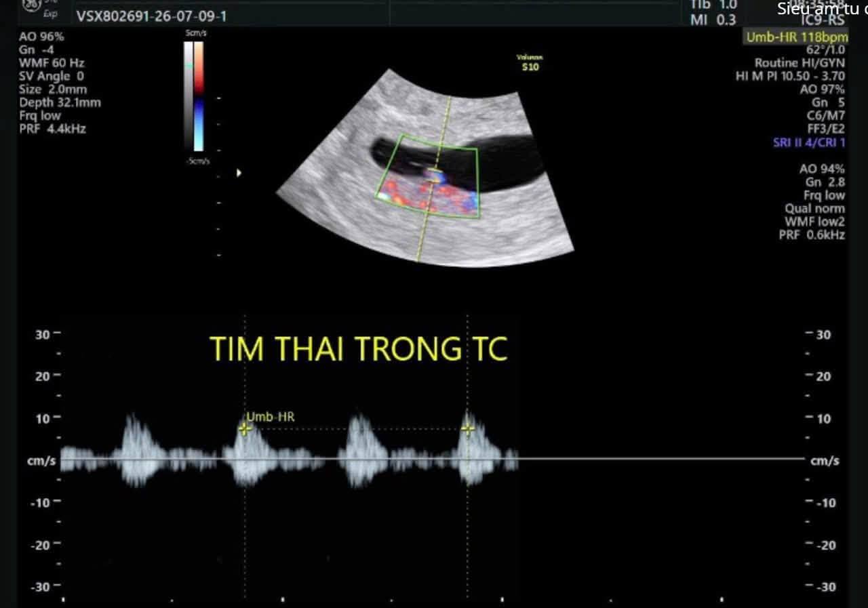The height and width of the screenshot is (608, 868).
Task: Click the Sieu am title text top-right
Action: point(822,9)
